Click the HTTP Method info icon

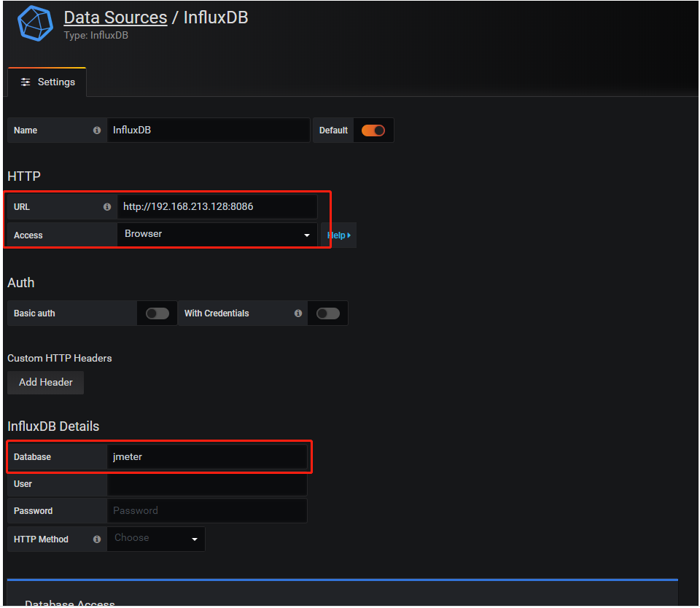[97, 539]
